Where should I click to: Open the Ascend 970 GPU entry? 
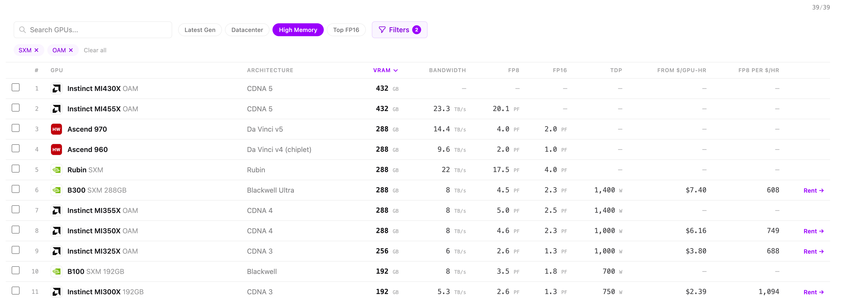pos(87,129)
